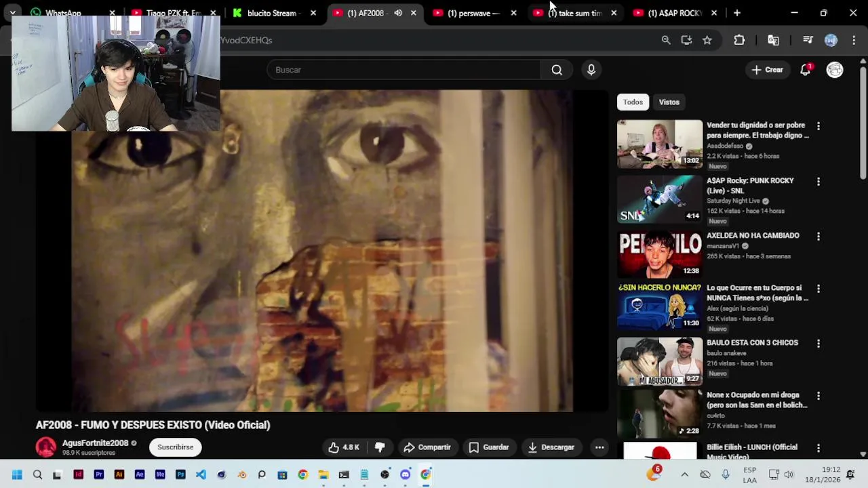Open the YouTube notifications bell
Viewport: 868px width, 488px height.
pos(806,70)
